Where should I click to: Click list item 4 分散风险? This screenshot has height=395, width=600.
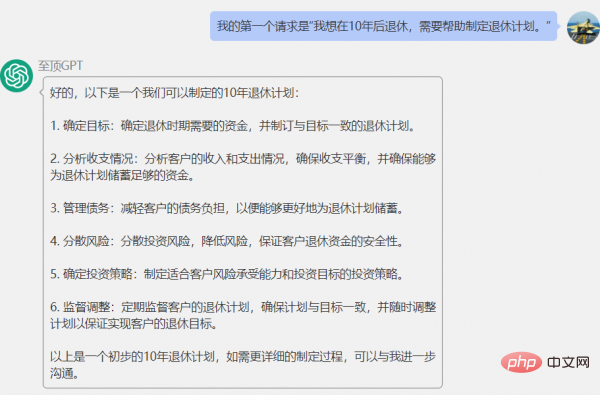[227, 241]
